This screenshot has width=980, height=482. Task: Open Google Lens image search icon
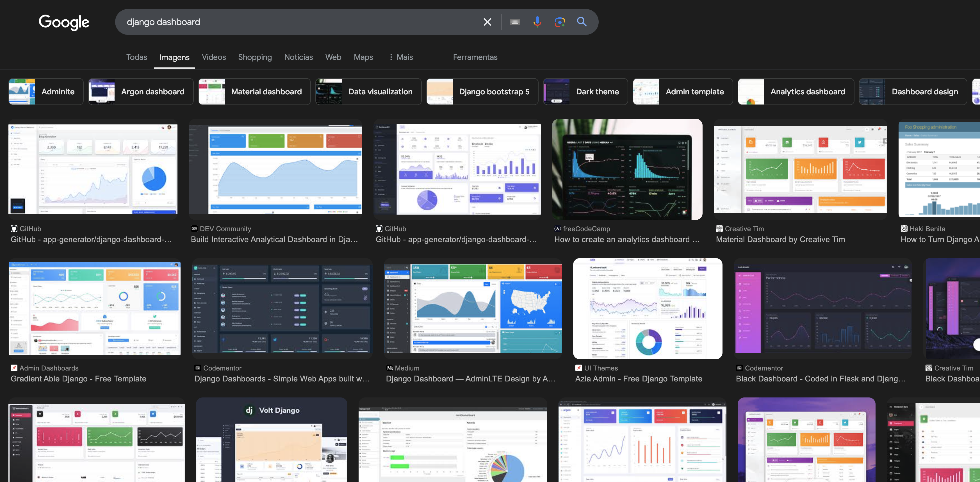[x=560, y=22]
